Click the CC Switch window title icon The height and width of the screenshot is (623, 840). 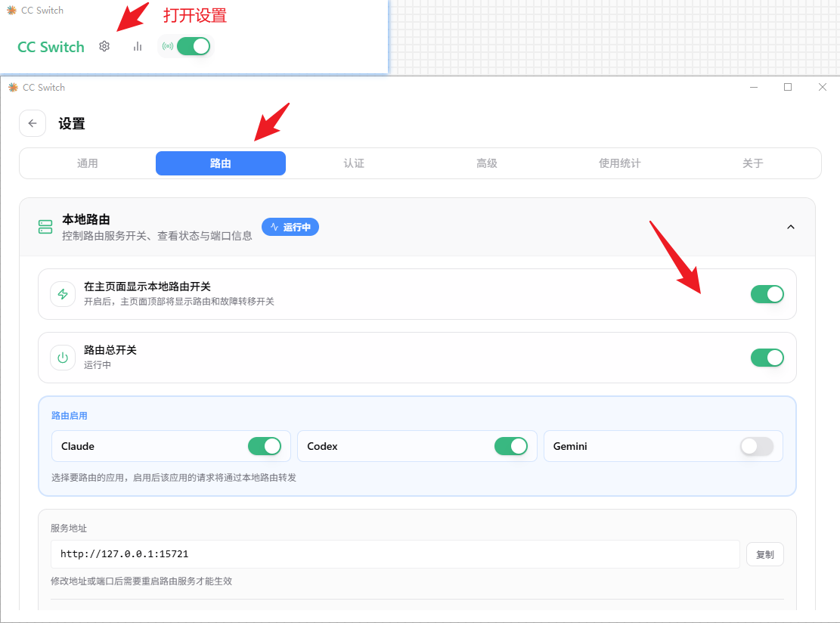coord(14,87)
